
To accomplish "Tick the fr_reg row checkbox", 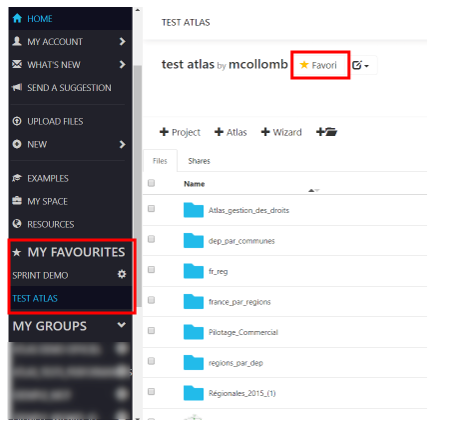I will tap(151, 269).
